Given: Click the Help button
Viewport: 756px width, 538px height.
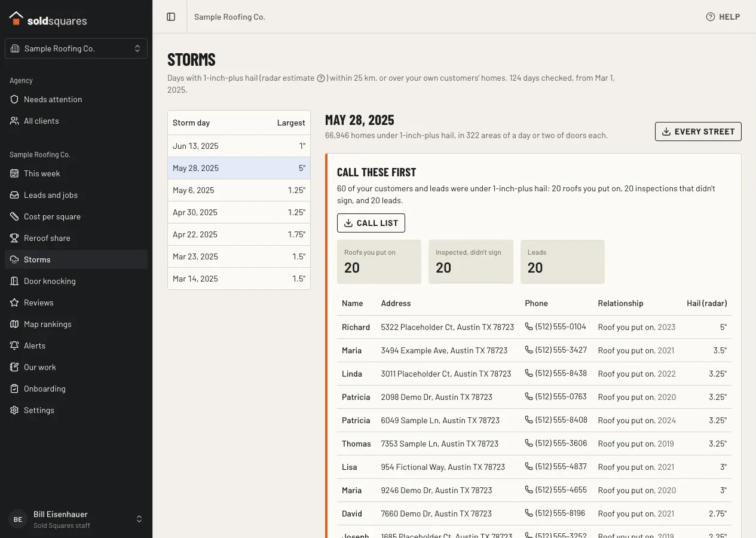Looking at the screenshot, I should coord(723,17).
